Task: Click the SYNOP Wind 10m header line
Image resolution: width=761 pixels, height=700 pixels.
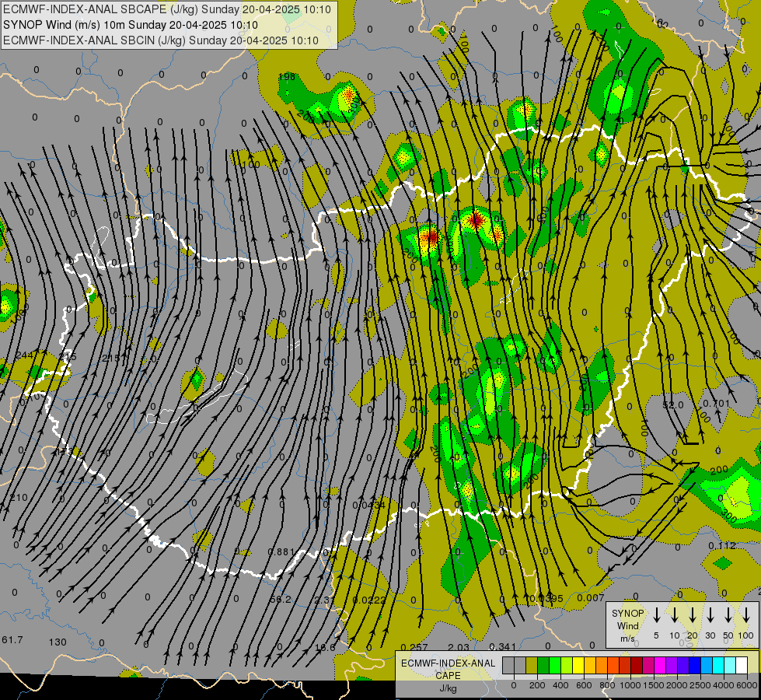Action: point(131,25)
